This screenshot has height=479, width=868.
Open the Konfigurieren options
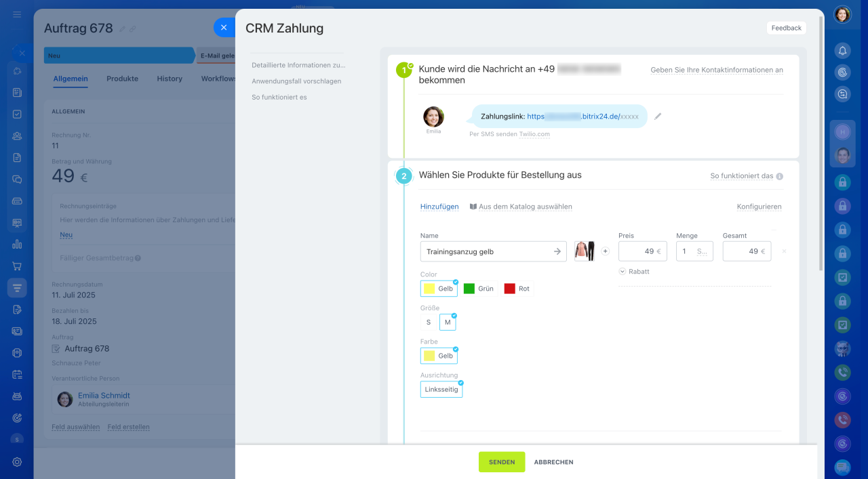(759, 207)
